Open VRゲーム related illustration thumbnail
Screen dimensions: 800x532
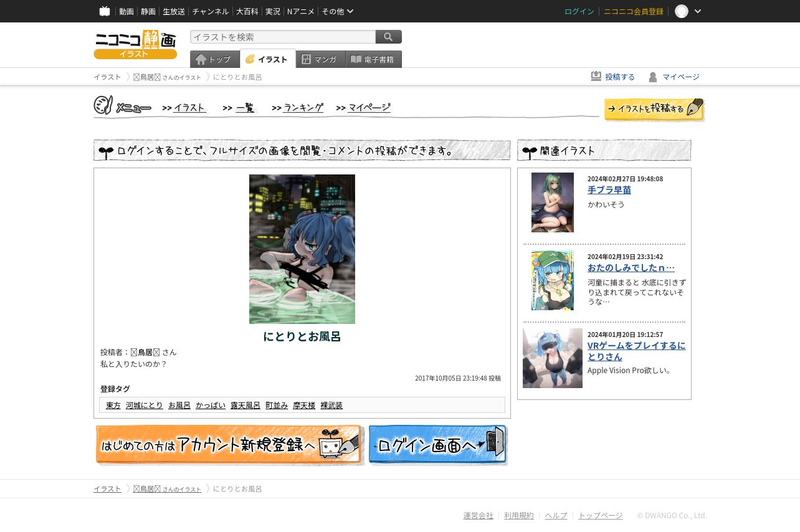point(553,358)
